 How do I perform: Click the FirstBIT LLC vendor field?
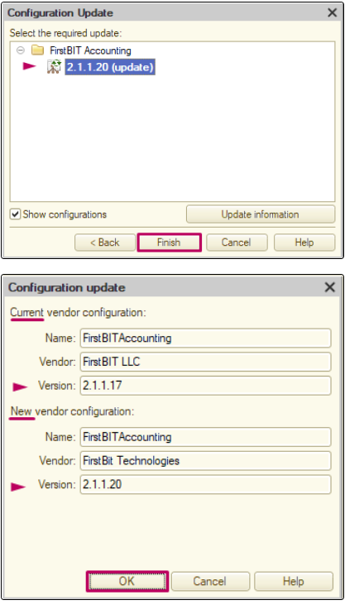click(205, 362)
